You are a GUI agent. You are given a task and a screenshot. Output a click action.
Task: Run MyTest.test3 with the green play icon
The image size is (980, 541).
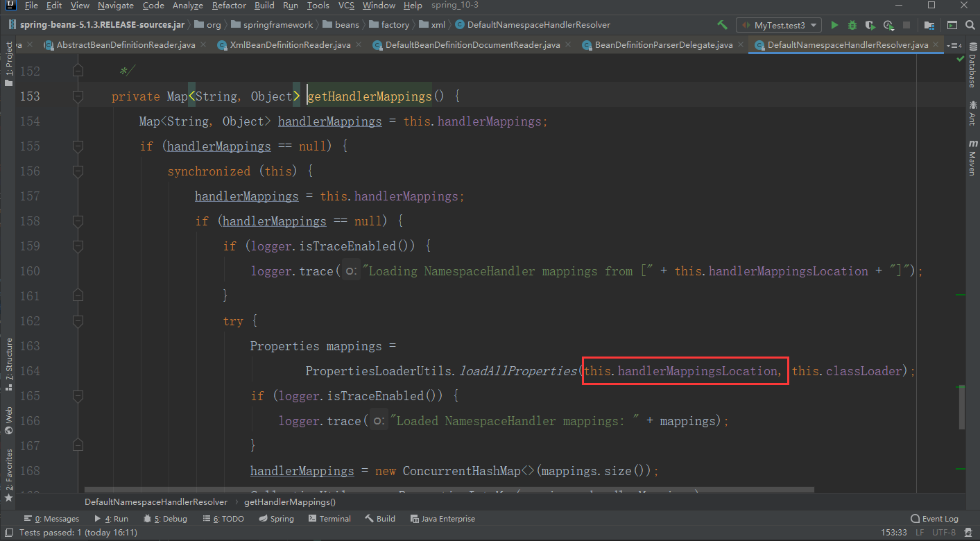click(x=834, y=25)
